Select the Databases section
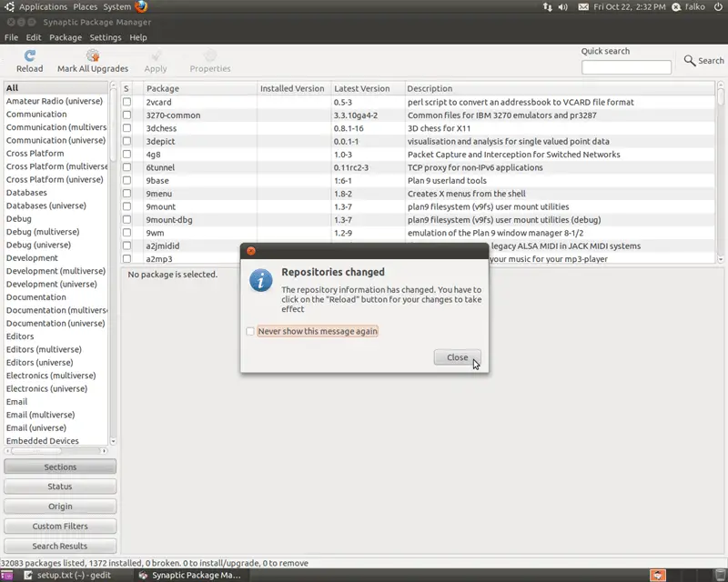 click(56, 193)
